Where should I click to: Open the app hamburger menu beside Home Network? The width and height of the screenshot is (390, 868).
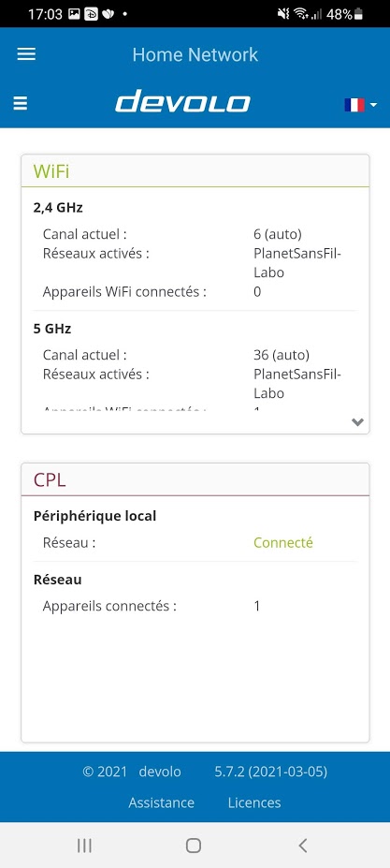[26, 54]
